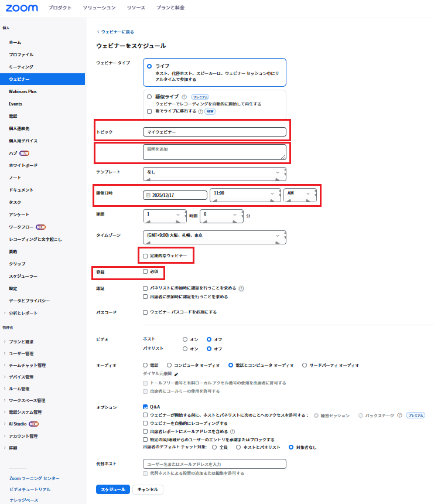This screenshot has height=504, width=434.
Task: Open the タイムゾーン dropdown
Action: tap(214, 236)
